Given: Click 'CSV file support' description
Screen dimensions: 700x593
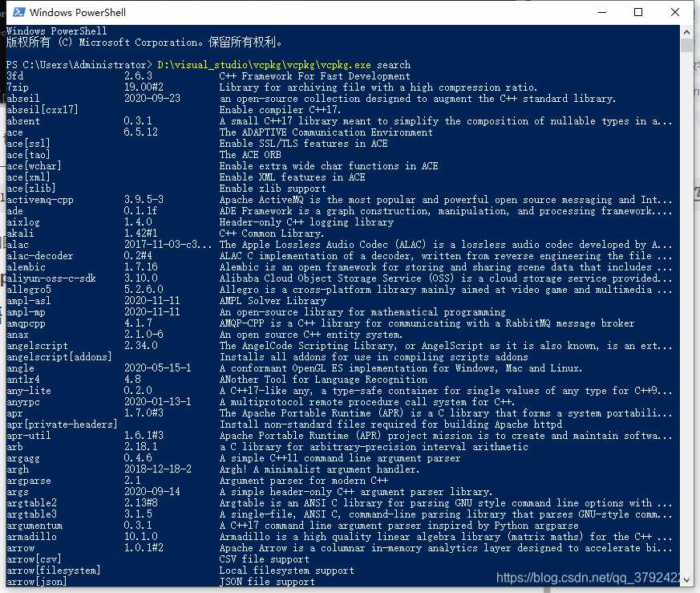Looking at the screenshot, I should [x=264, y=559].
